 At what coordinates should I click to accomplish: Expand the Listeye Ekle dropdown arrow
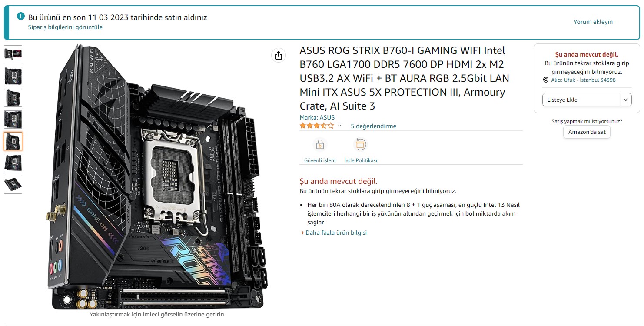(x=626, y=100)
